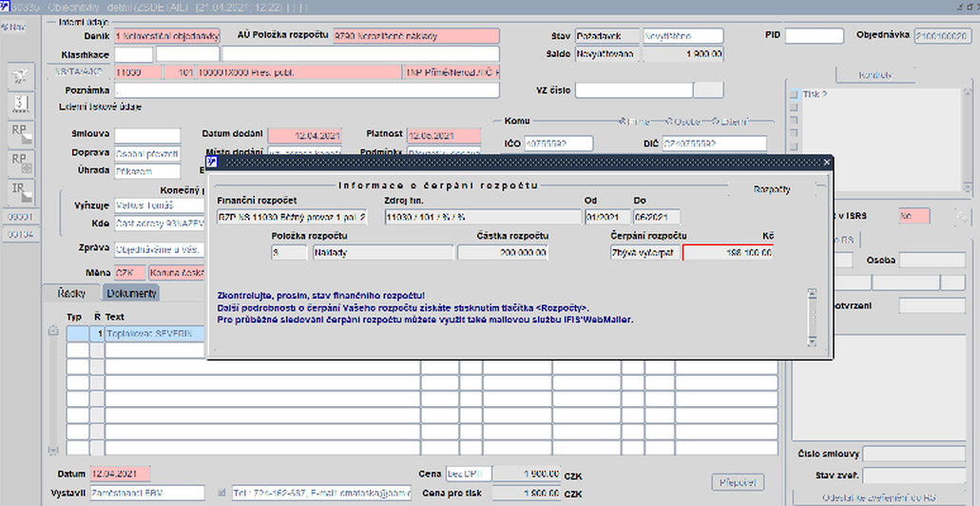Click the first Klasifikace input box
980x506 pixels.
click(133, 54)
